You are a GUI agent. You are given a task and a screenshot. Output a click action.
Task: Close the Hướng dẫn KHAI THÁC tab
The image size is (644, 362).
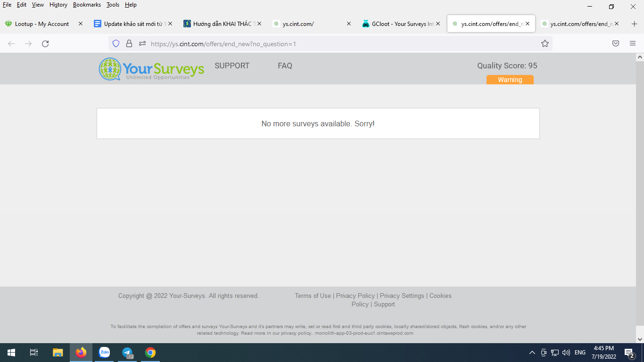point(259,24)
